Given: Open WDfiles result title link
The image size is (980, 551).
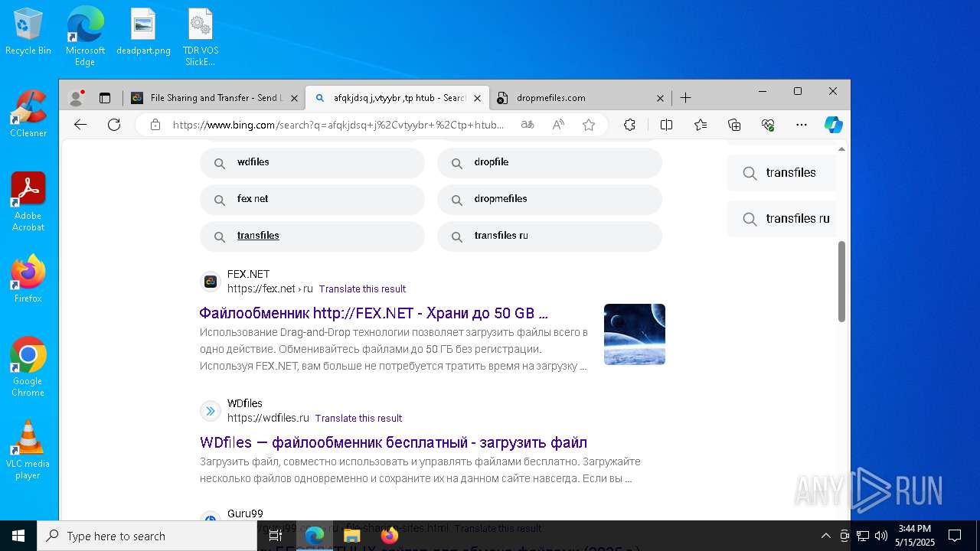Looking at the screenshot, I should 394,442.
